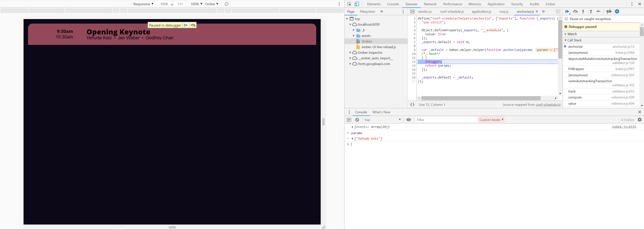The height and width of the screenshot is (230, 644).
Task: Select fnWrapper call stack frame
Action: pos(601,69)
